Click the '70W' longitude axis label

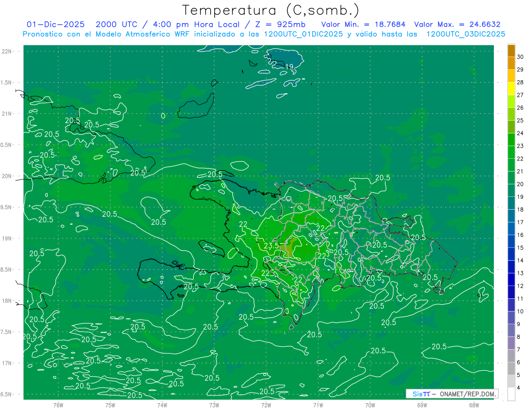370,405
